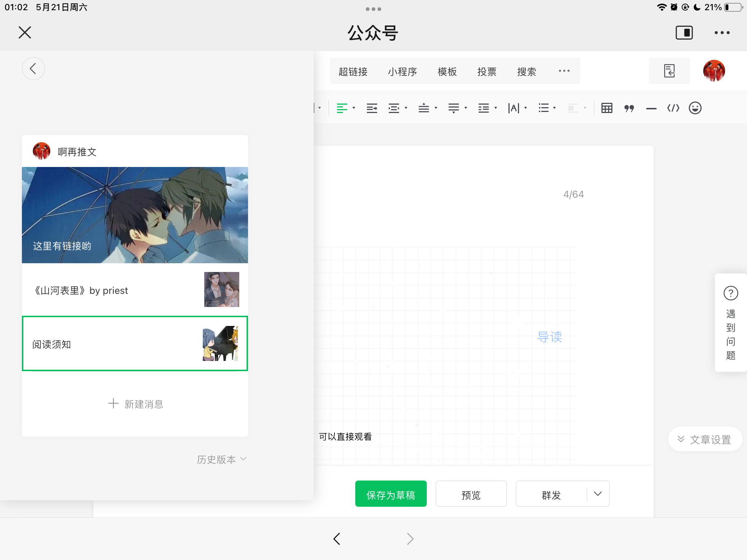Insert a code block

click(x=673, y=108)
